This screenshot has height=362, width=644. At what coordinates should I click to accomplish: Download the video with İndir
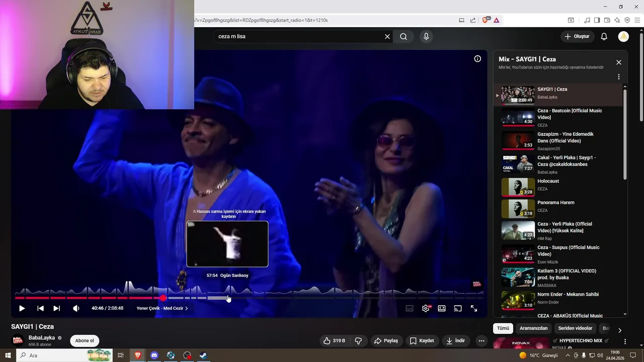455,340
